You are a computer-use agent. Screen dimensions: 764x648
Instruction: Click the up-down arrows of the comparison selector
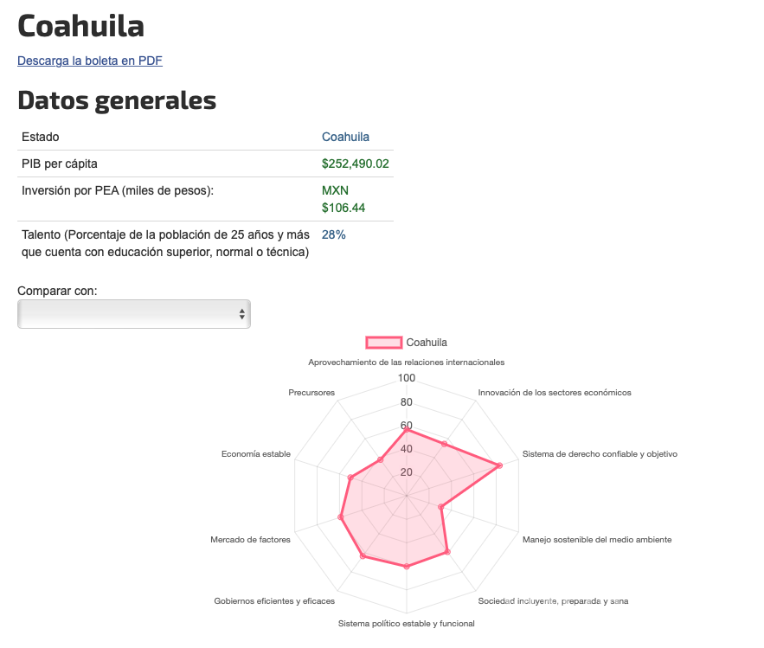coord(242,314)
